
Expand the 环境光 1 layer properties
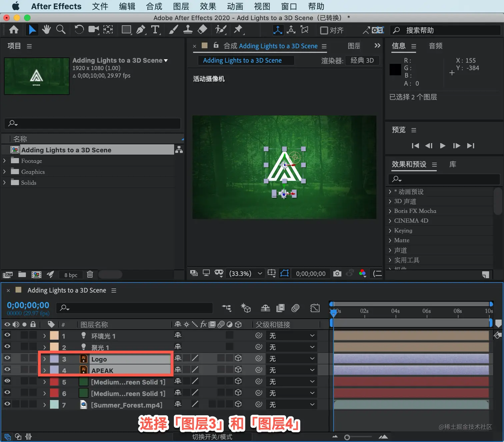[45, 336]
